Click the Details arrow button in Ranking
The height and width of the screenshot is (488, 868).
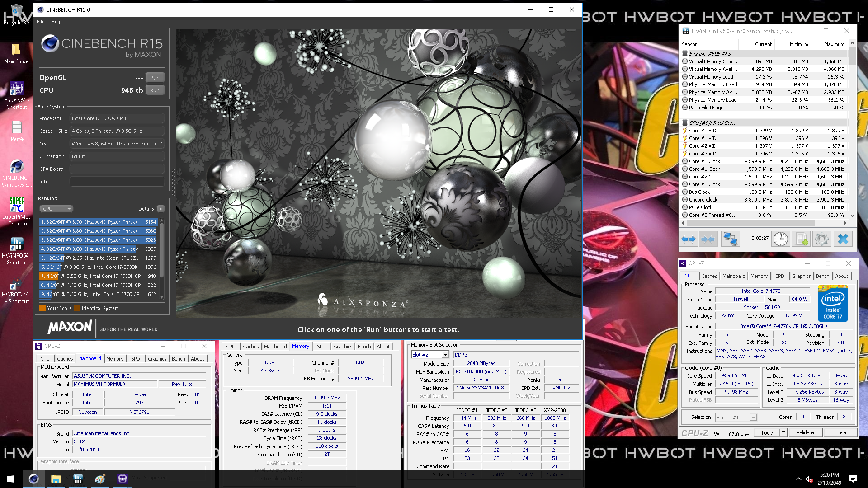(x=160, y=209)
